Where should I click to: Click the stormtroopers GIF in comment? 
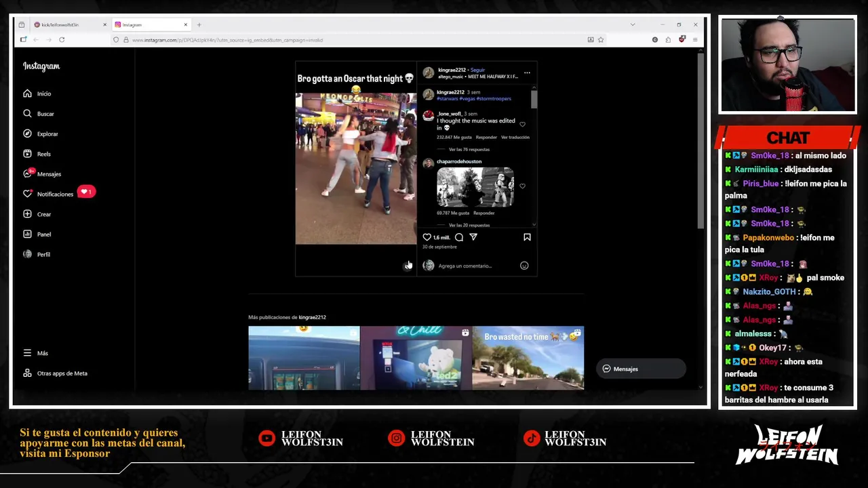(x=475, y=187)
